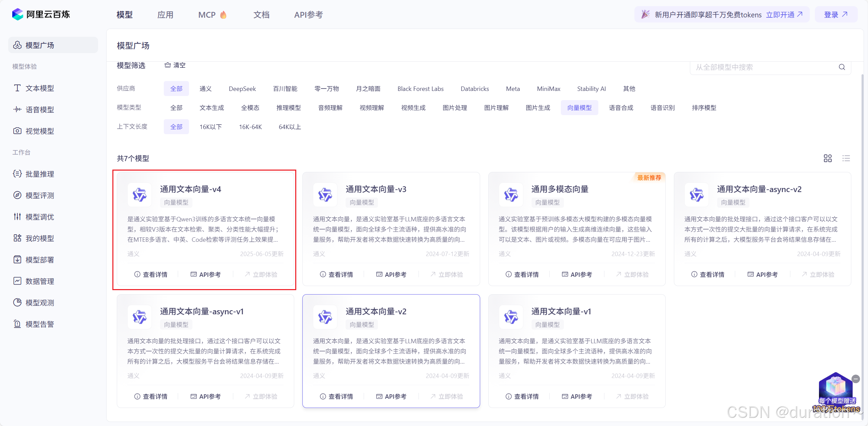
Task: Click the 文本模型 sidebar icon
Action: pos(17,88)
